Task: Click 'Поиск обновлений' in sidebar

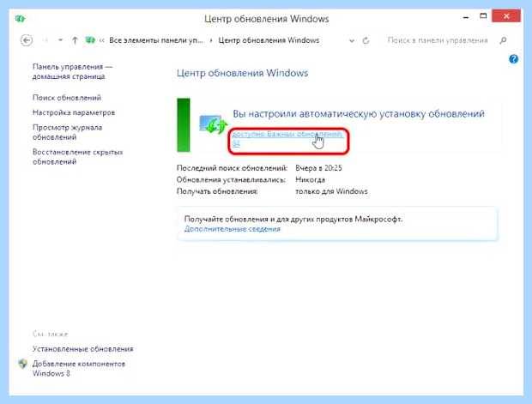Action: (67, 98)
